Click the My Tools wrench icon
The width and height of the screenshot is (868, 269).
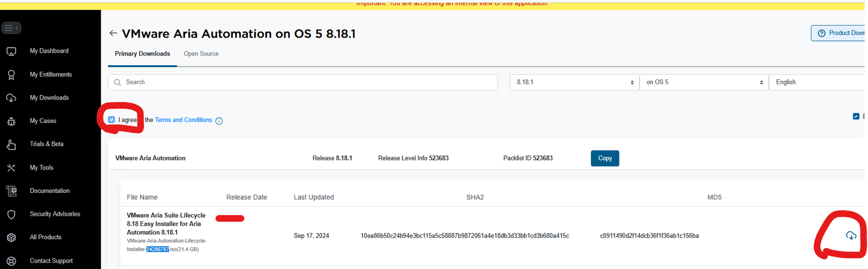(11, 167)
